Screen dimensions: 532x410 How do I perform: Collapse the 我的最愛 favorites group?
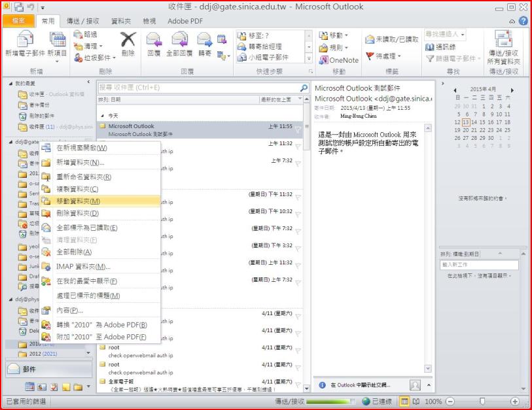pos(10,84)
